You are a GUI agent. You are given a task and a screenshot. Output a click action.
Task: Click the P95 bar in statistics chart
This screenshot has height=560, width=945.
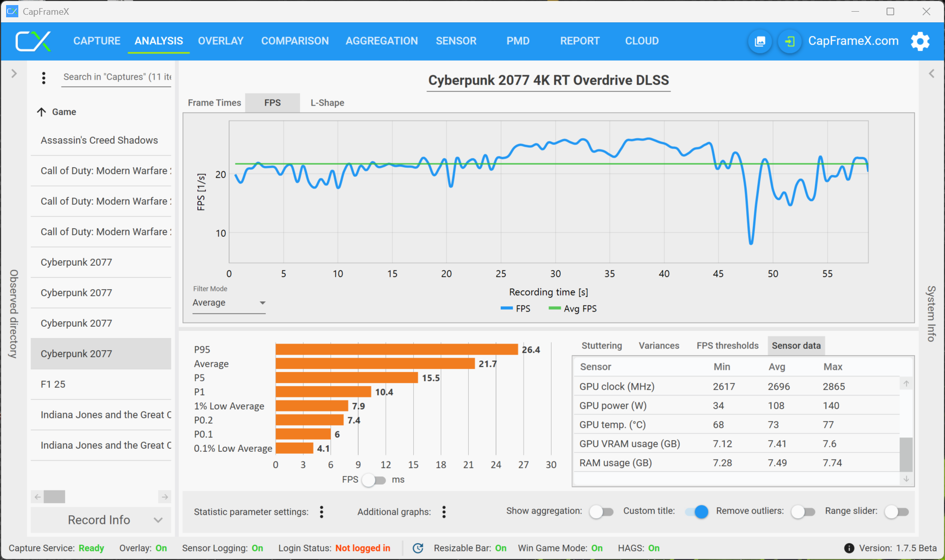(x=397, y=350)
